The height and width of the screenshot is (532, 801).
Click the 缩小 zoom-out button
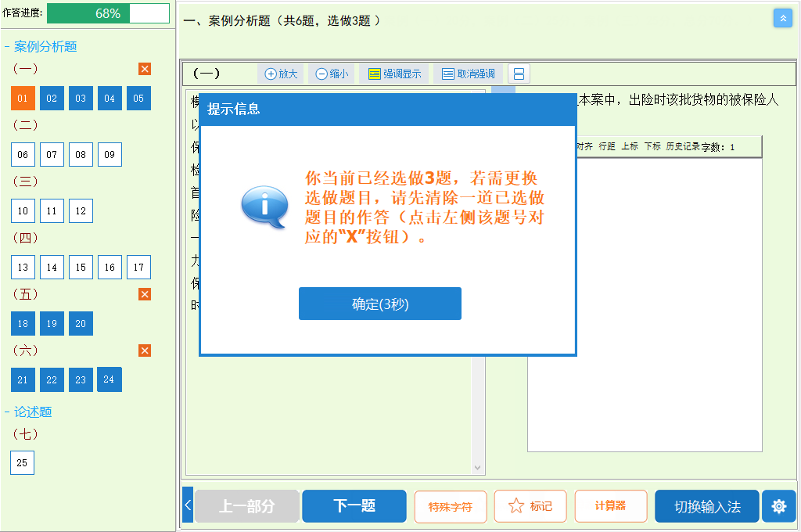332,74
